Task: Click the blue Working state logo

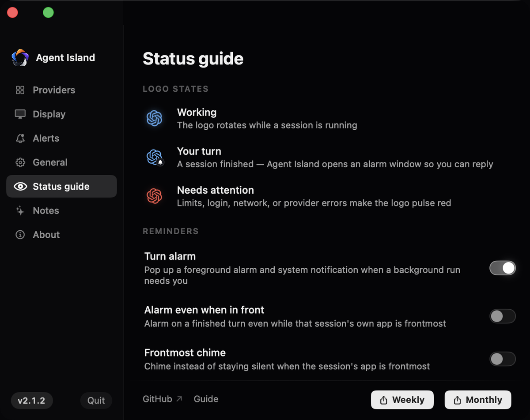Action: [x=155, y=118]
